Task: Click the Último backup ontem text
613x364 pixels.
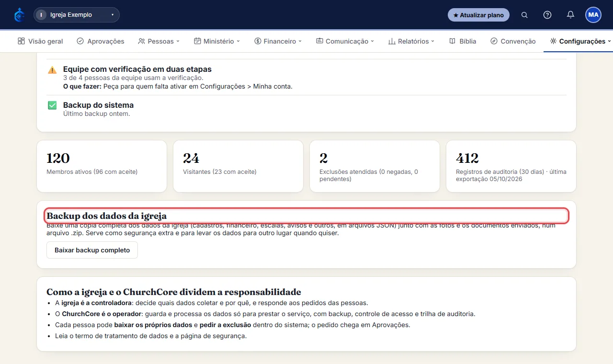Action: (97, 114)
